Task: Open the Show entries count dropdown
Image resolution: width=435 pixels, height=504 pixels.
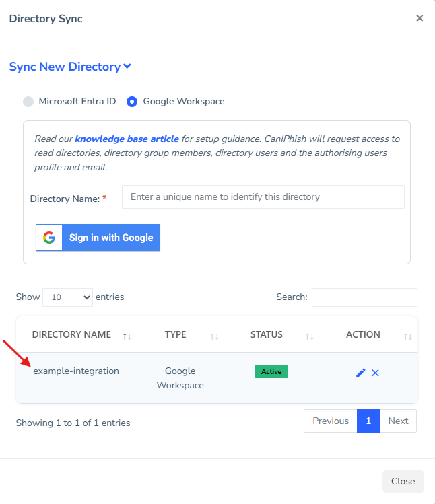Action: [x=67, y=297]
